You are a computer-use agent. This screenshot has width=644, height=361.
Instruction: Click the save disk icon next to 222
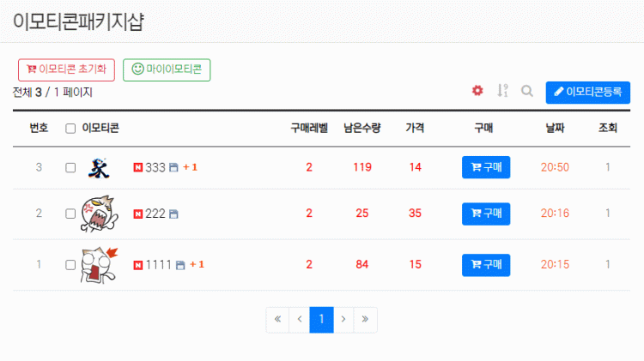click(173, 214)
